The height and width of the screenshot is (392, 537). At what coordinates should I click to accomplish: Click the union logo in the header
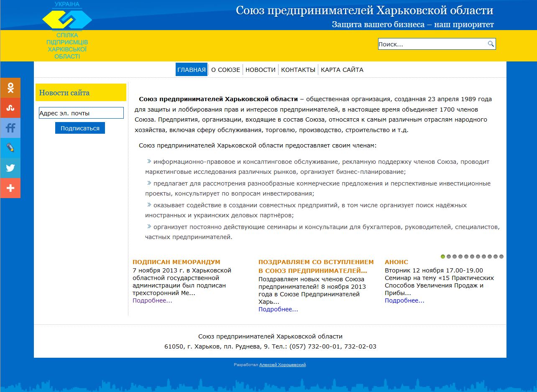(x=67, y=30)
